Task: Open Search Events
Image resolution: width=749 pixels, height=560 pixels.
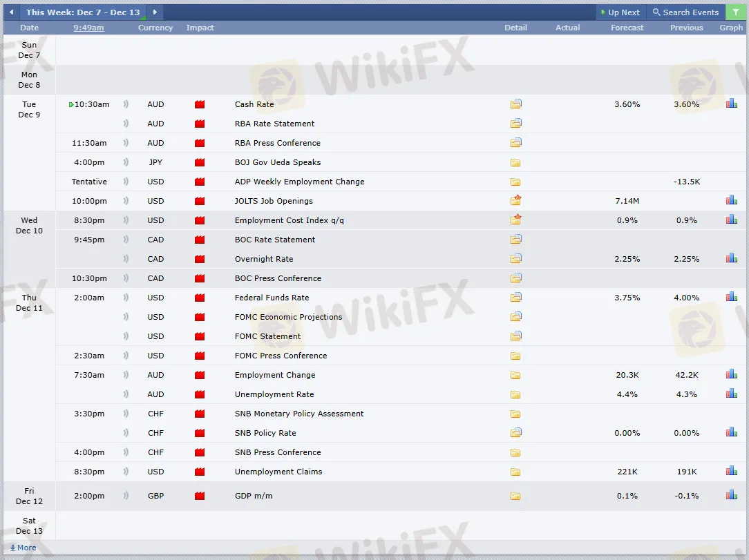Action: 685,12
